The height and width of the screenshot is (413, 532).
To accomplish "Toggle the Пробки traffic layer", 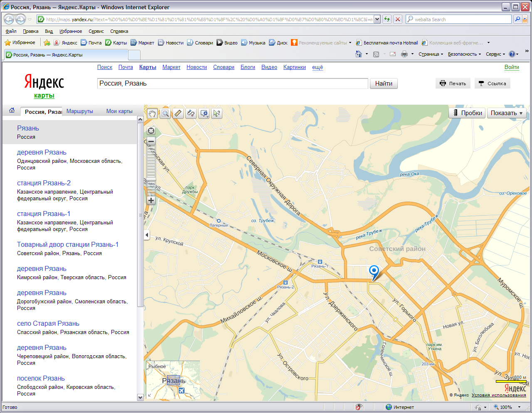I will 467,113.
